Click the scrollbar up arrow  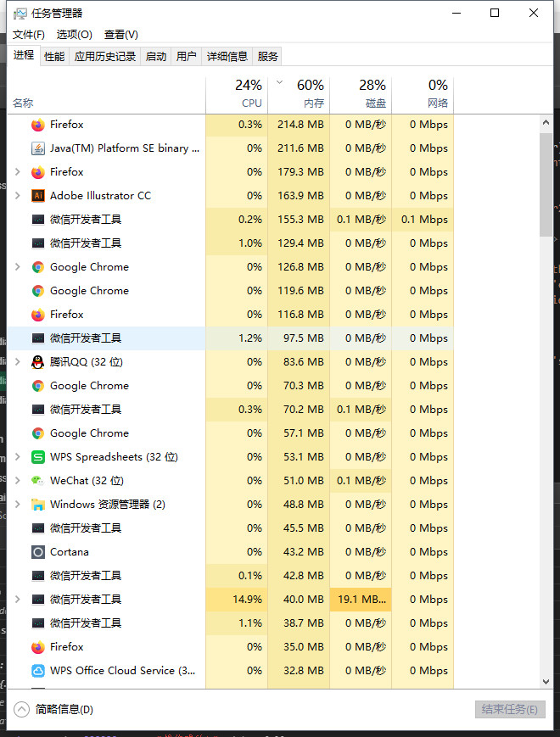pos(546,123)
